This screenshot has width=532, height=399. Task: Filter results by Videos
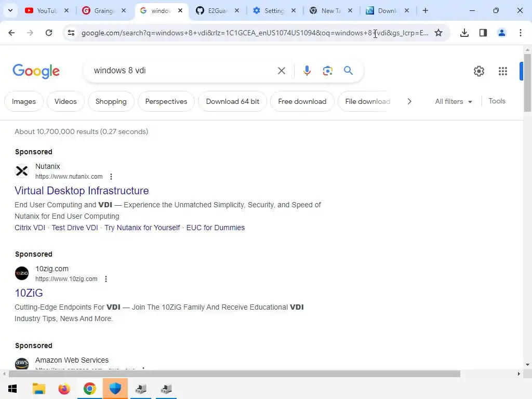(65, 101)
